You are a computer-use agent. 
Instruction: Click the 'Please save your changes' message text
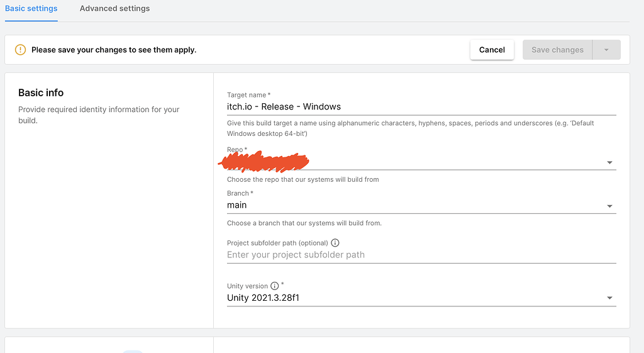(x=114, y=50)
